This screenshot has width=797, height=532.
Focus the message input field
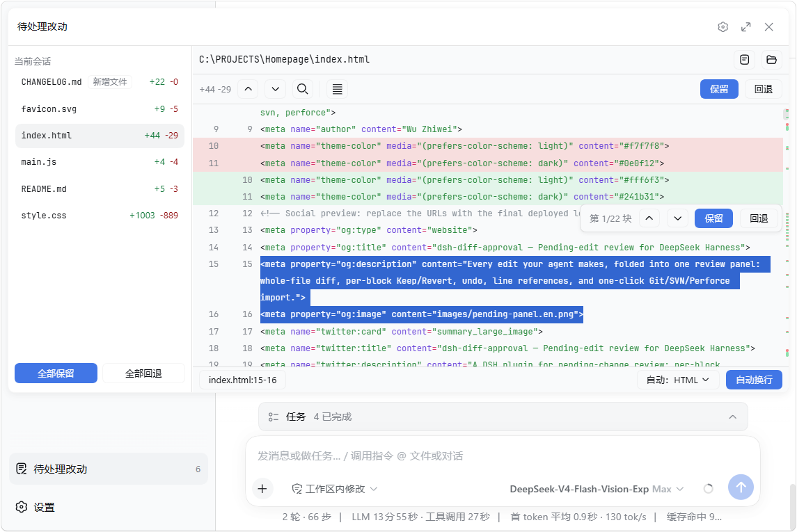(x=502, y=456)
